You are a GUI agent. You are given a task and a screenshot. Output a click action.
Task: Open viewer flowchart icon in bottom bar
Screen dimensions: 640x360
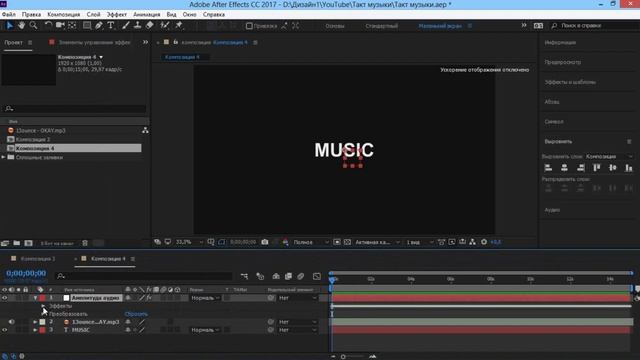click(473, 242)
